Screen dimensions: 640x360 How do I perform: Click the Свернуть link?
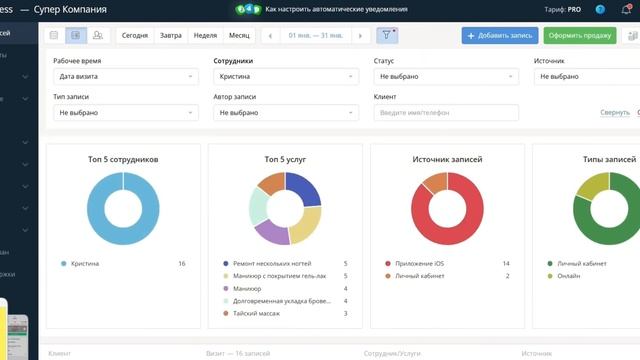(615, 113)
